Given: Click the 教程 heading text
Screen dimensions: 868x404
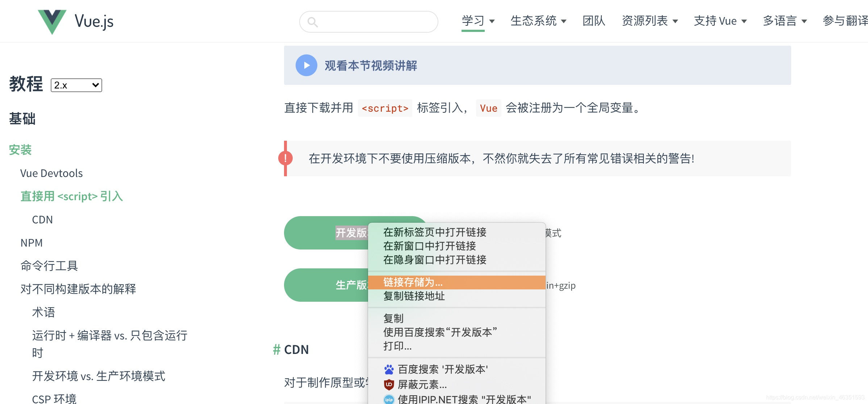Looking at the screenshot, I should (x=26, y=84).
